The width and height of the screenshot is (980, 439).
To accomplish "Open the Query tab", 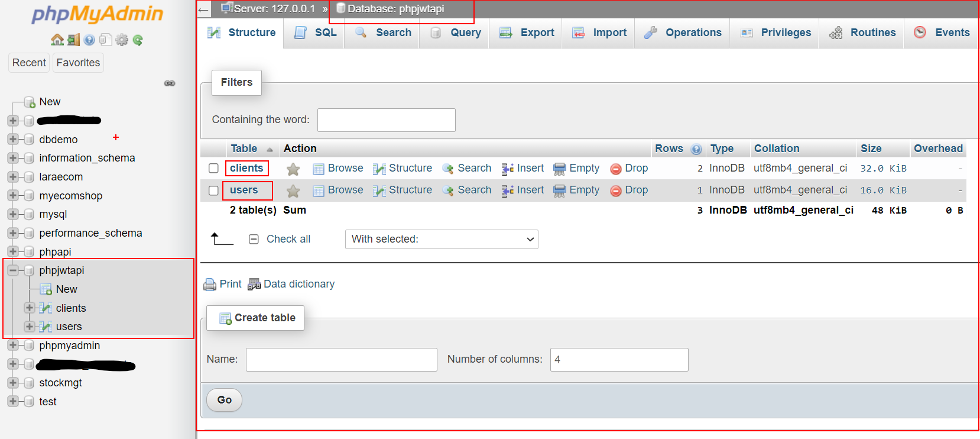I will [x=455, y=33].
